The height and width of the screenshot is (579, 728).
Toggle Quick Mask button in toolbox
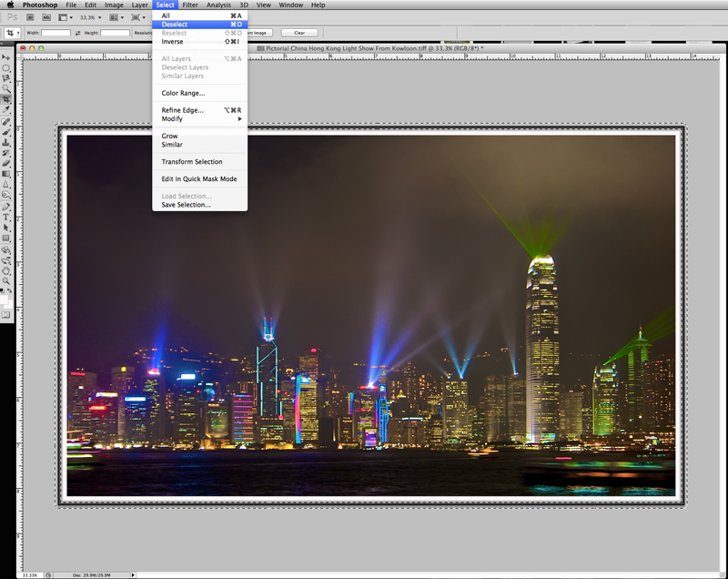click(x=6, y=314)
